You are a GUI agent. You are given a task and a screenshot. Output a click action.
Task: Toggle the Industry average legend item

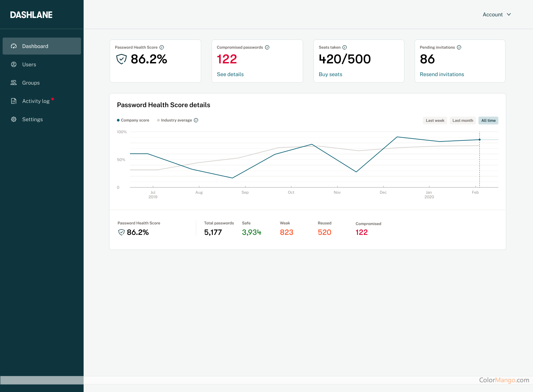pos(175,120)
